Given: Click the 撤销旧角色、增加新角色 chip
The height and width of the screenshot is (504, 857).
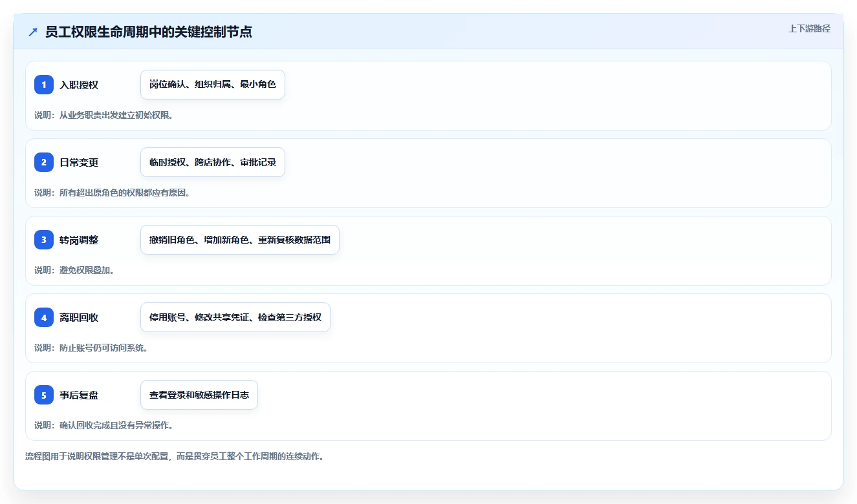Looking at the screenshot, I should 240,240.
